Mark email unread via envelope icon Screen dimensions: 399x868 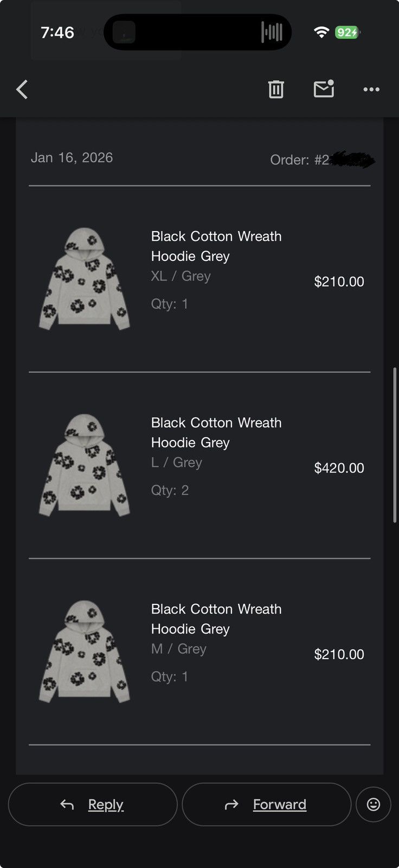[x=324, y=89]
